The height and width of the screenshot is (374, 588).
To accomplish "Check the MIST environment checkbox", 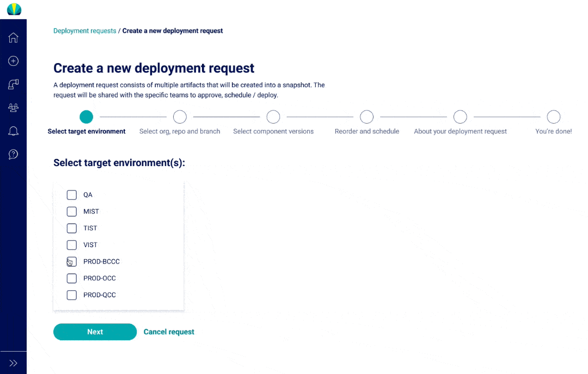I will (x=72, y=212).
